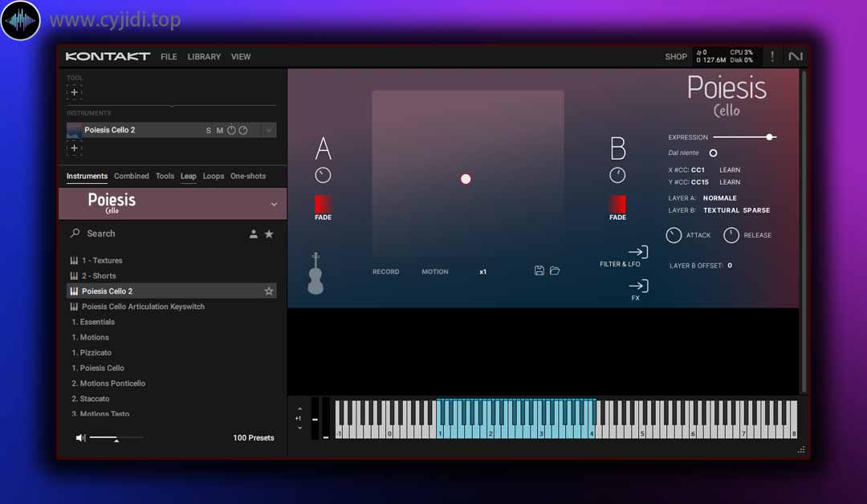The image size is (867, 504).
Task: Click the Layer B Offset value
Action: pos(730,266)
